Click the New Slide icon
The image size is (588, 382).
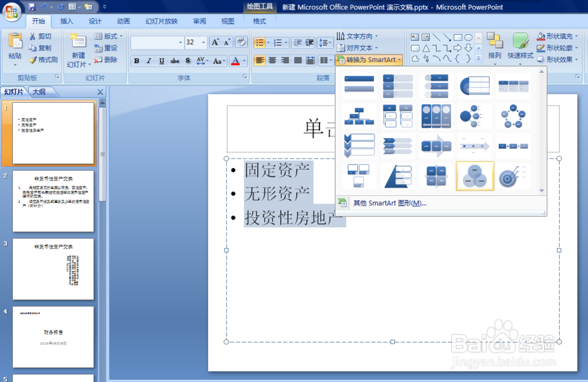pos(78,41)
